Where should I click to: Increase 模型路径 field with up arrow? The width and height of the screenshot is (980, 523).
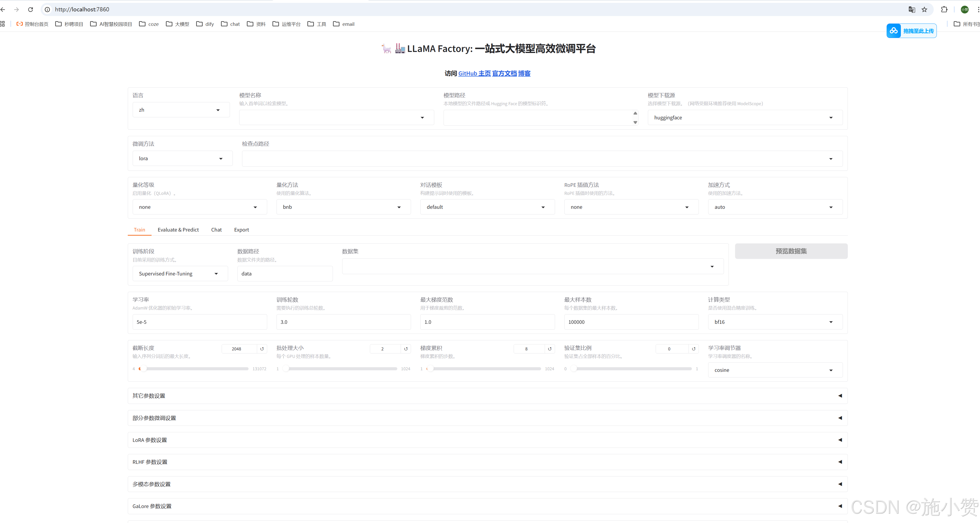point(635,113)
